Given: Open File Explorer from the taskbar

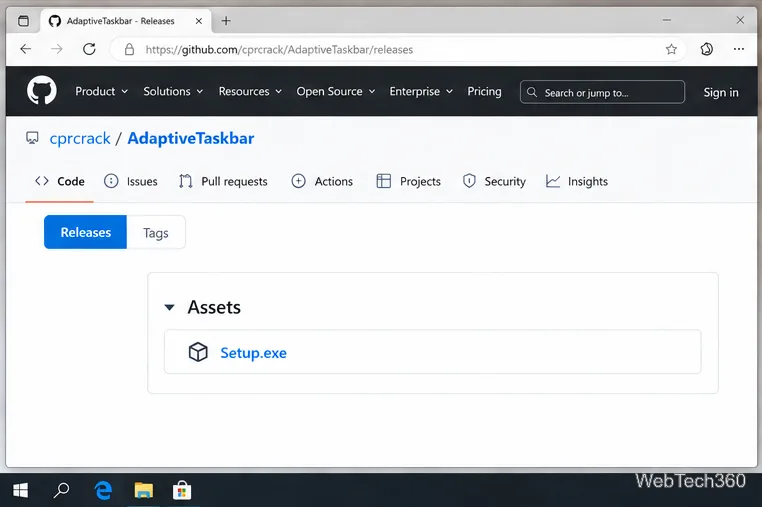Looking at the screenshot, I should pyautogui.click(x=143, y=490).
